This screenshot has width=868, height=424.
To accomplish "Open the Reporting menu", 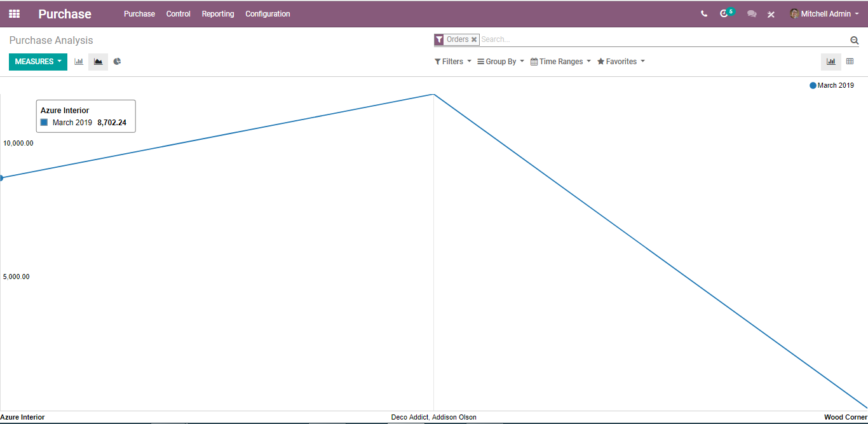I will (218, 14).
